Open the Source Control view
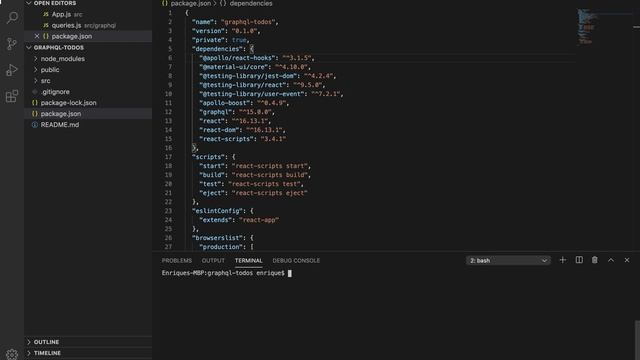This screenshot has height=360, width=640. [x=12, y=44]
